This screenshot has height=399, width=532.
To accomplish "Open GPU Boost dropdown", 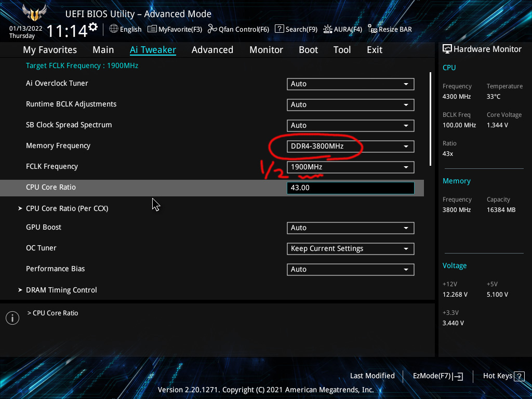I will [351, 228].
